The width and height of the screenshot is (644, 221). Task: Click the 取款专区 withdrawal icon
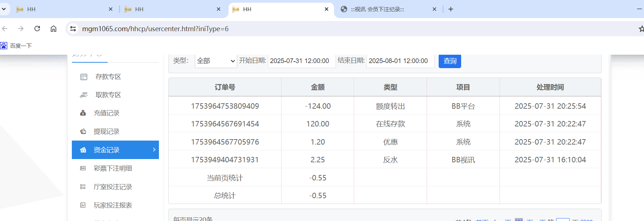[x=84, y=95]
